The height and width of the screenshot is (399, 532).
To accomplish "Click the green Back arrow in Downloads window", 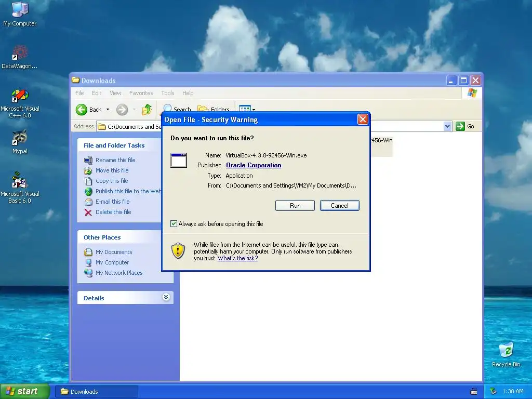I will [x=82, y=110].
